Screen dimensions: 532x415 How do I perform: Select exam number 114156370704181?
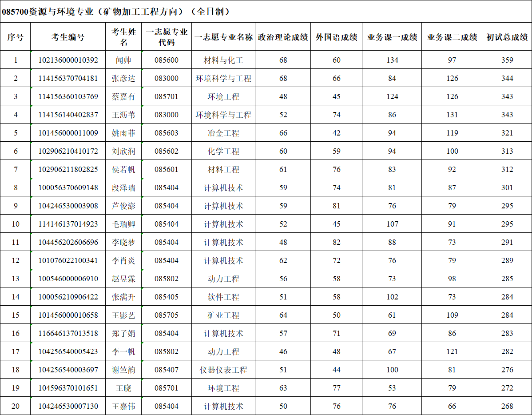pos(68,78)
